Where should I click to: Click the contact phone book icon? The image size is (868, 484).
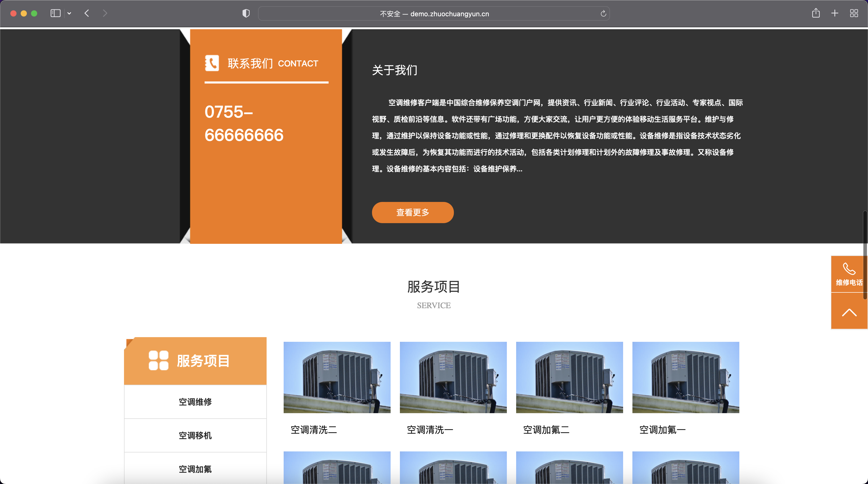(x=212, y=63)
